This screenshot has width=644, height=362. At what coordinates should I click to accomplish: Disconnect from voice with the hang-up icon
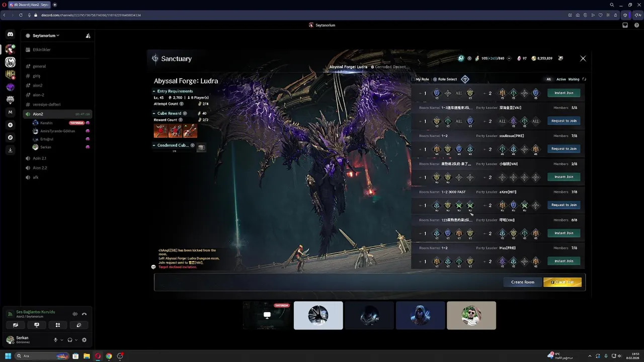[x=84, y=314]
